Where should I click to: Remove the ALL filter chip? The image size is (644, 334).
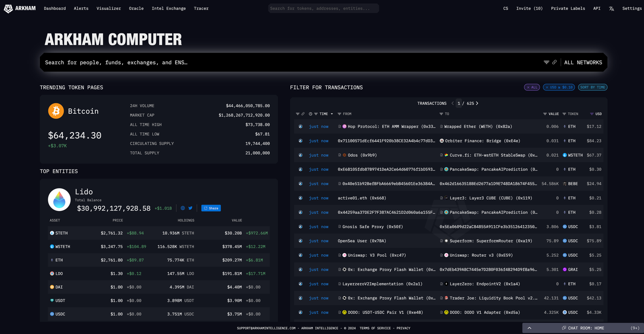coord(528,88)
